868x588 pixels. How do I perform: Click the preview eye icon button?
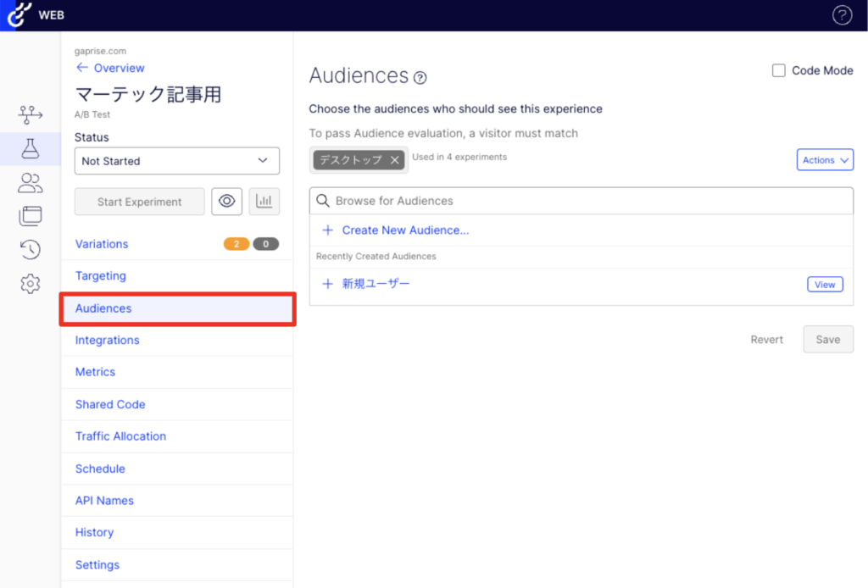pyautogui.click(x=226, y=202)
